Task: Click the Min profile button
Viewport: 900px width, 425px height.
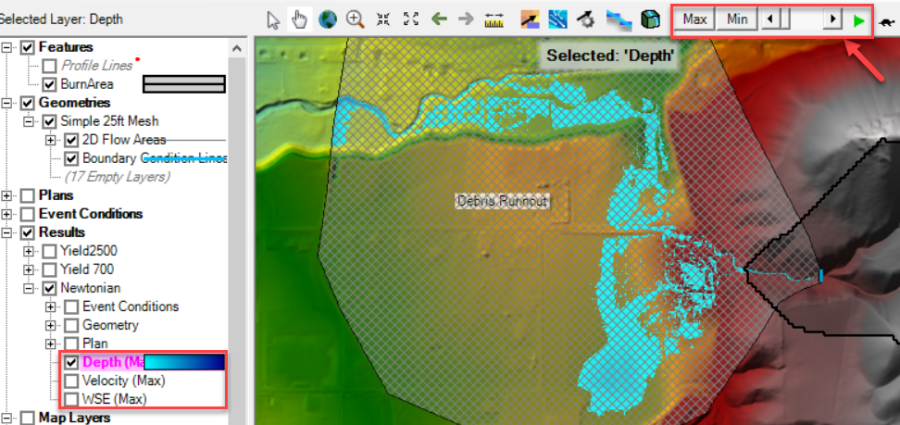Action: tap(737, 19)
